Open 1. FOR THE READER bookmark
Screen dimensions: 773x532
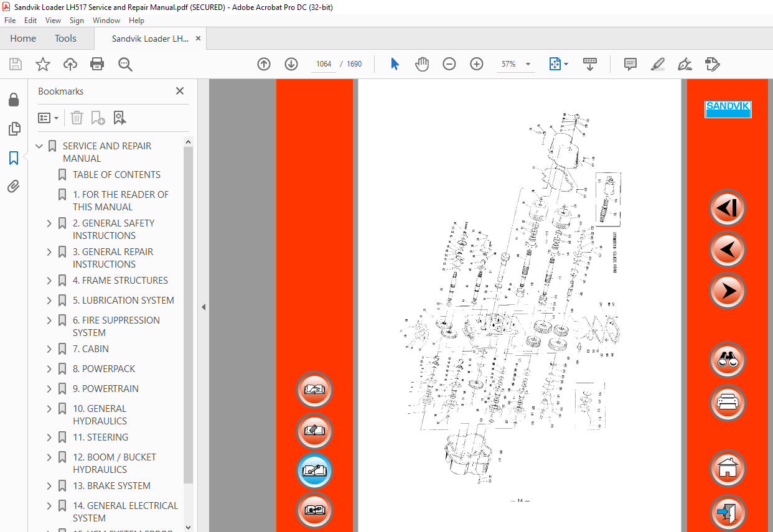(x=121, y=201)
